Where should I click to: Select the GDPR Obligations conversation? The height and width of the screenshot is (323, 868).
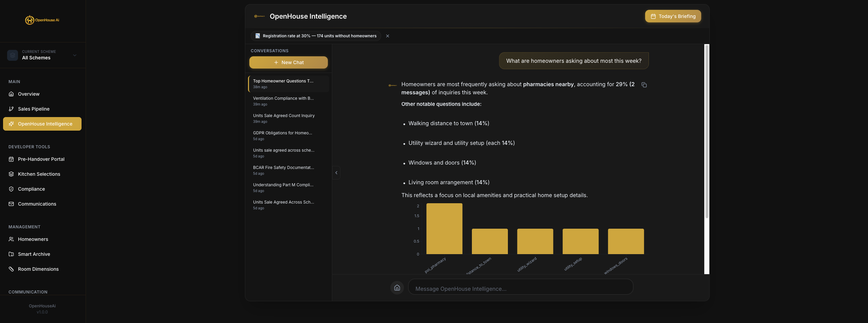click(x=288, y=135)
